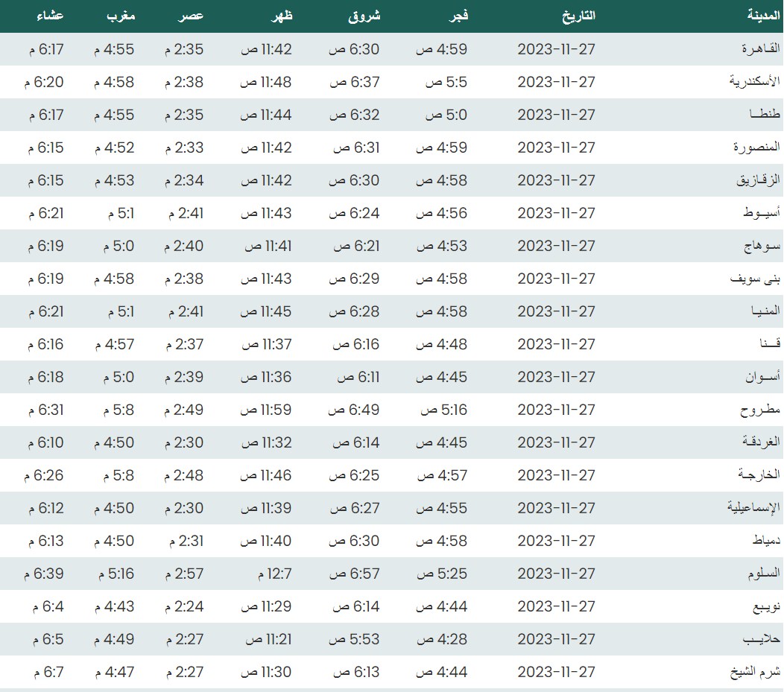Click the أسوان city name

coord(762,377)
